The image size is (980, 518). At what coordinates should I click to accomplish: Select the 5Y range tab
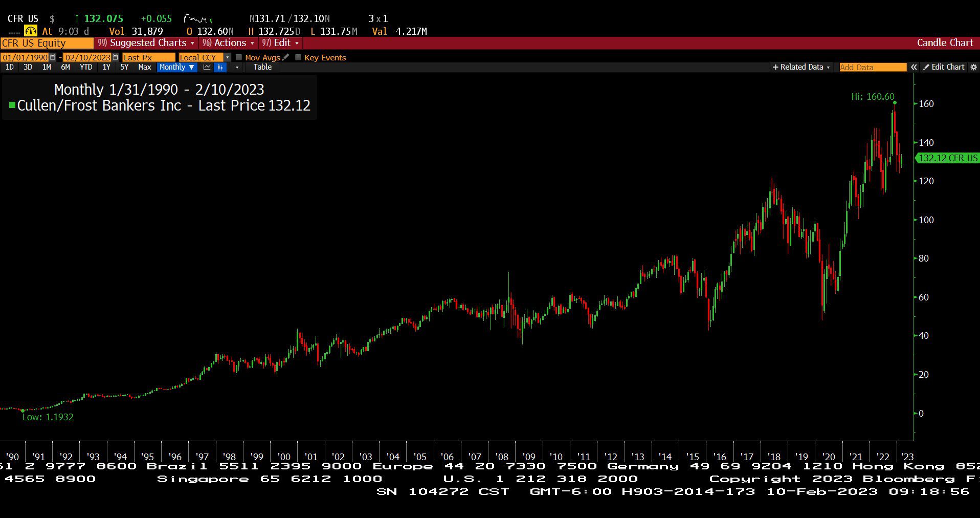(x=124, y=67)
